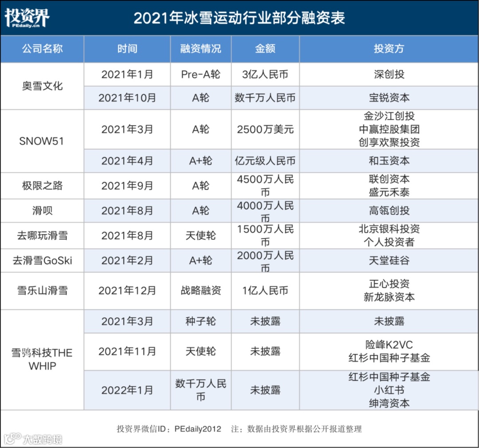The width and height of the screenshot is (479, 448).
Task: Select investor 北京银科投资
Action: click(389, 229)
